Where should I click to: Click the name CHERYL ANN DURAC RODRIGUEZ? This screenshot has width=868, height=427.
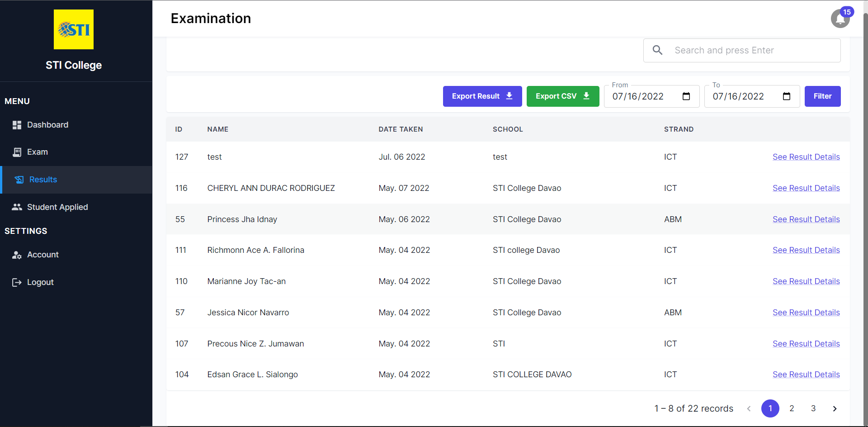click(271, 188)
